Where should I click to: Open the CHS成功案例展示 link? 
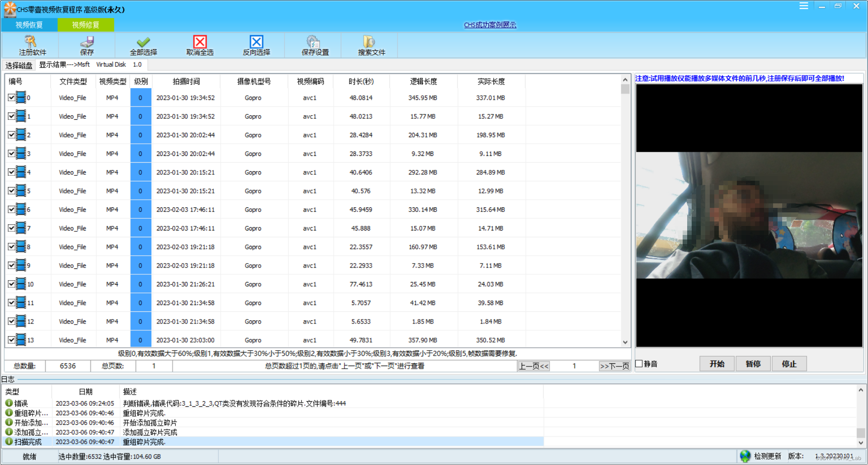pyautogui.click(x=490, y=25)
